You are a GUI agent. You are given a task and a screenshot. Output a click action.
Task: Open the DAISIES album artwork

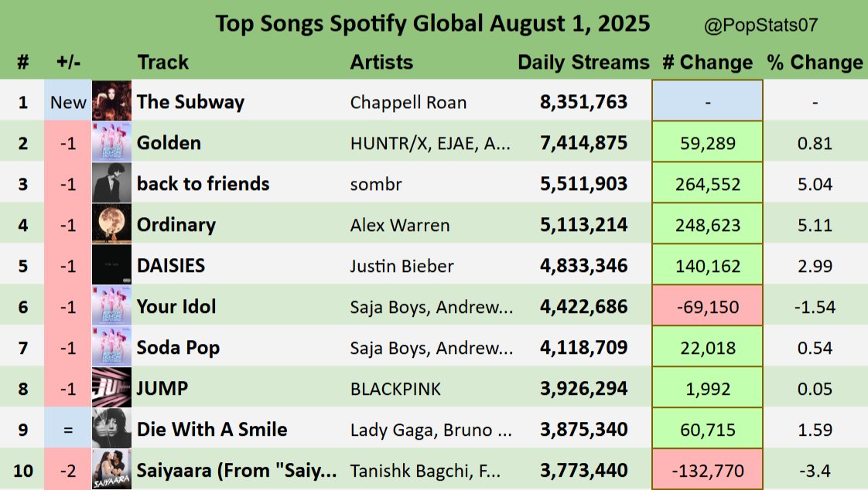pyautogui.click(x=111, y=265)
